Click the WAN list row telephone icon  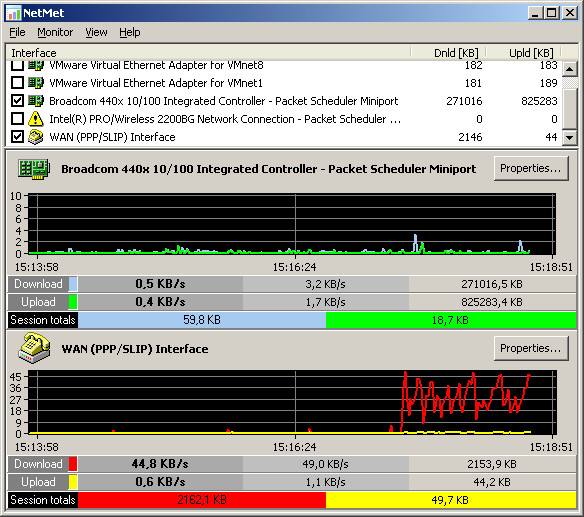tap(36, 137)
